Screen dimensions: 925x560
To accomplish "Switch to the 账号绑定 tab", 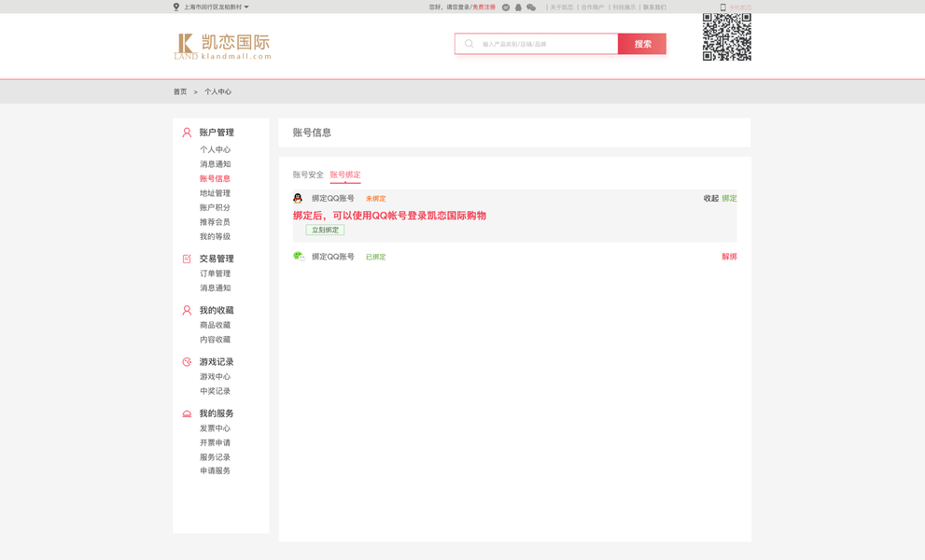I will pos(344,174).
